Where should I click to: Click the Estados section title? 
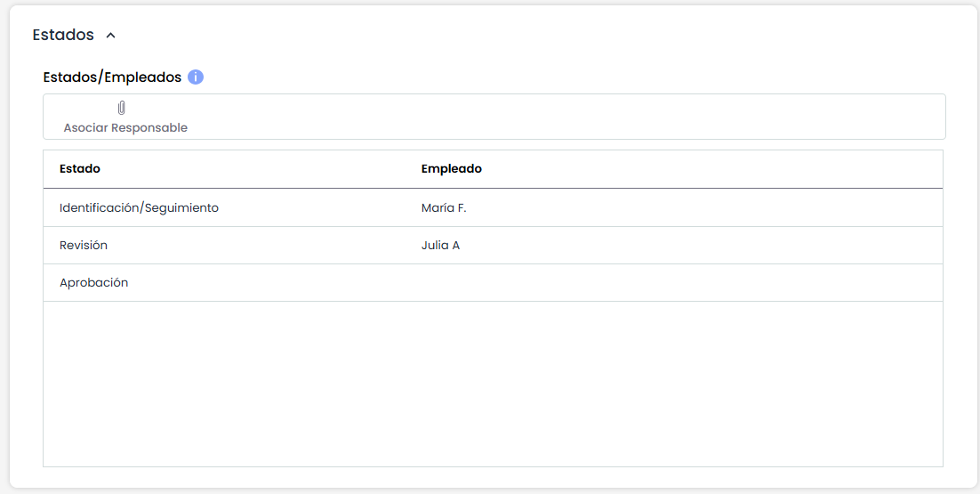[x=63, y=36]
